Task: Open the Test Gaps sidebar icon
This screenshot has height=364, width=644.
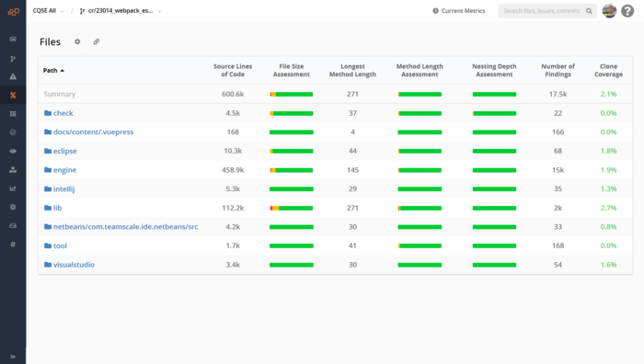Action: [x=13, y=114]
